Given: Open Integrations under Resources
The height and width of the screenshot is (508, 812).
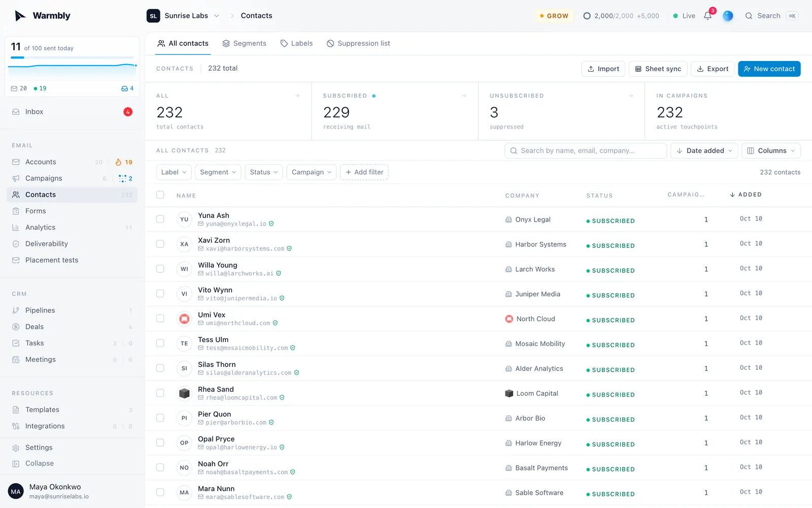Looking at the screenshot, I should point(72,426).
